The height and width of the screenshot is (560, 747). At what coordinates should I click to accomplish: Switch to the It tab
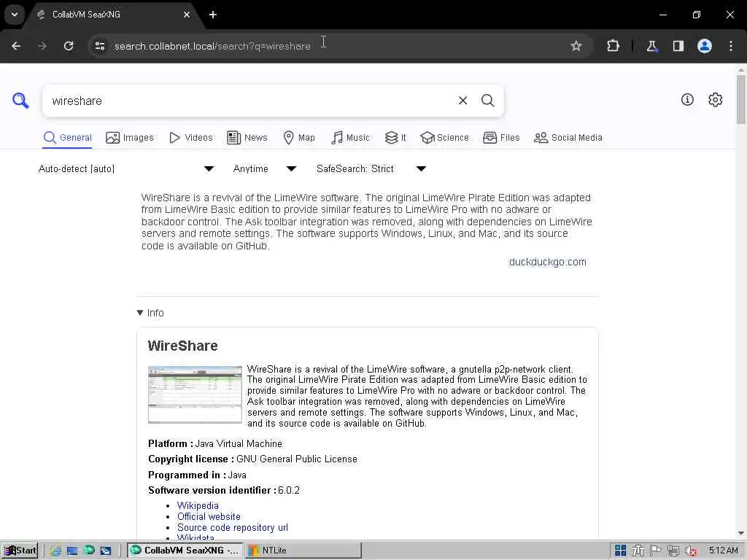tap(395, 138)
